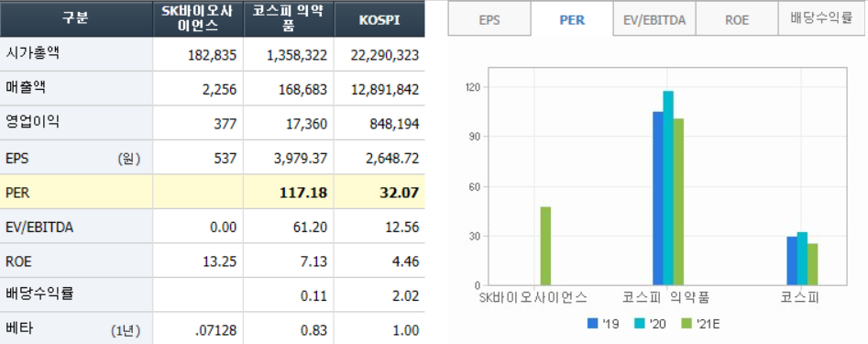Screen dimensions: 868x344
Task: Select the 배당수익률 row label in table
Action: click(38, 294)
